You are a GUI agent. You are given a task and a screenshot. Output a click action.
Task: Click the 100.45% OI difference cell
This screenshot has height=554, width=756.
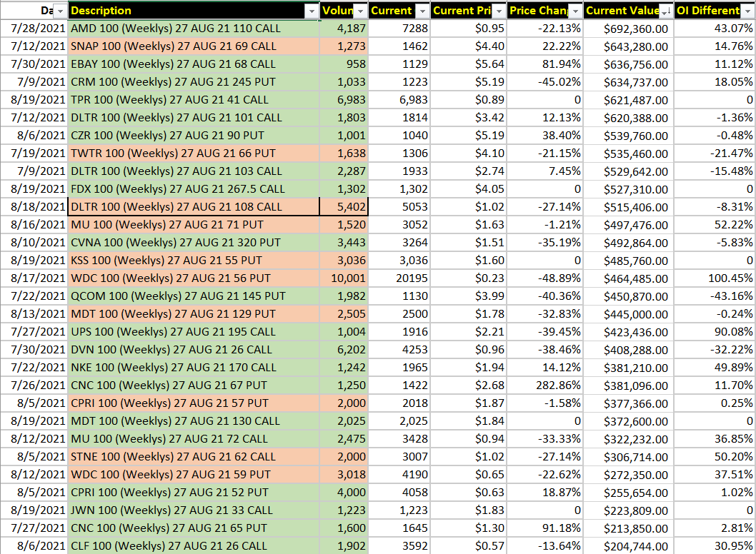click(x=715, y=278)
